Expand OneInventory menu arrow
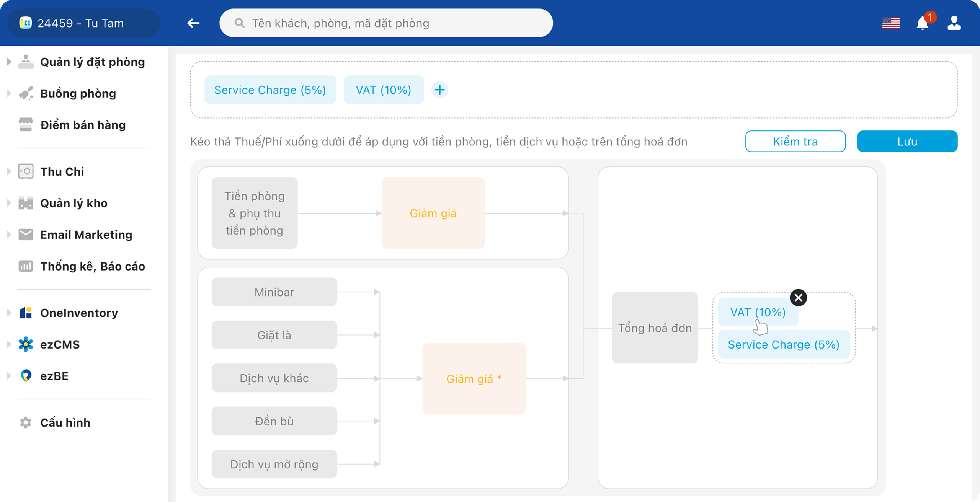The width and height of the screenshot is (980, 502). [x=9, y=313]
